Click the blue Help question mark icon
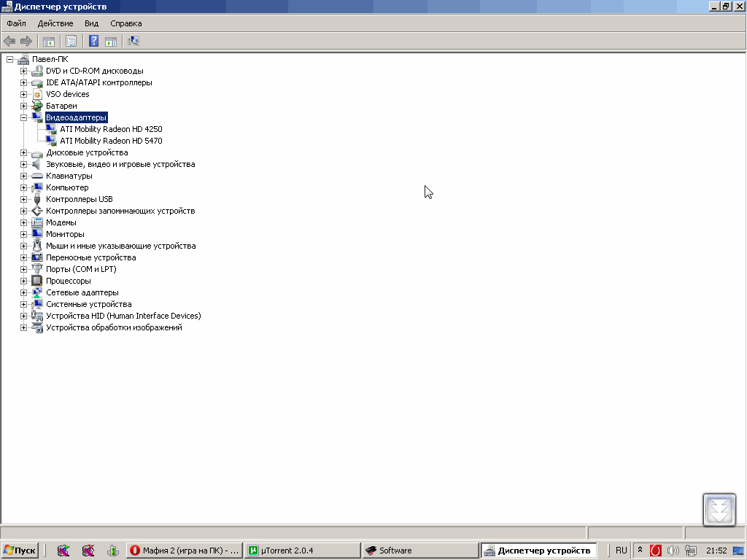The width and height of the screenshot is (747, 560). [93, 41]
